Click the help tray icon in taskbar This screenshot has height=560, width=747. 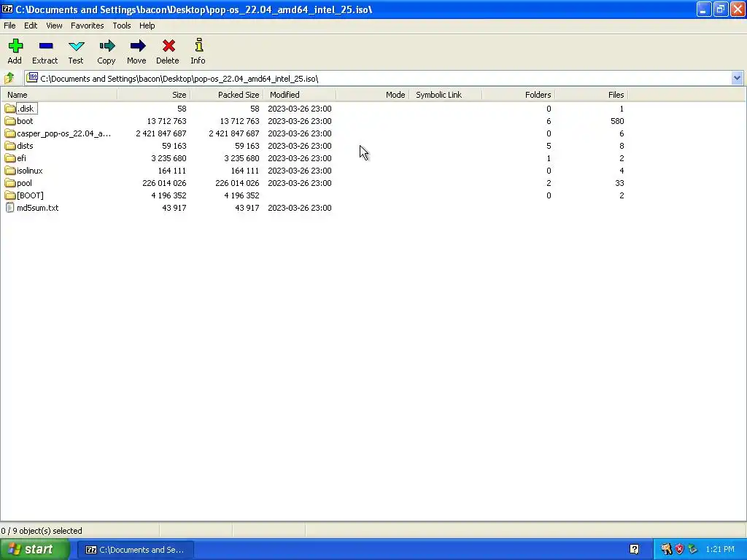pos(634,549)
